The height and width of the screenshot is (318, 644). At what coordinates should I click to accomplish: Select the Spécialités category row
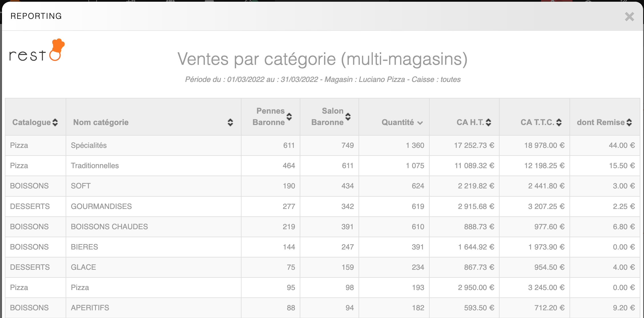(89, 145)
